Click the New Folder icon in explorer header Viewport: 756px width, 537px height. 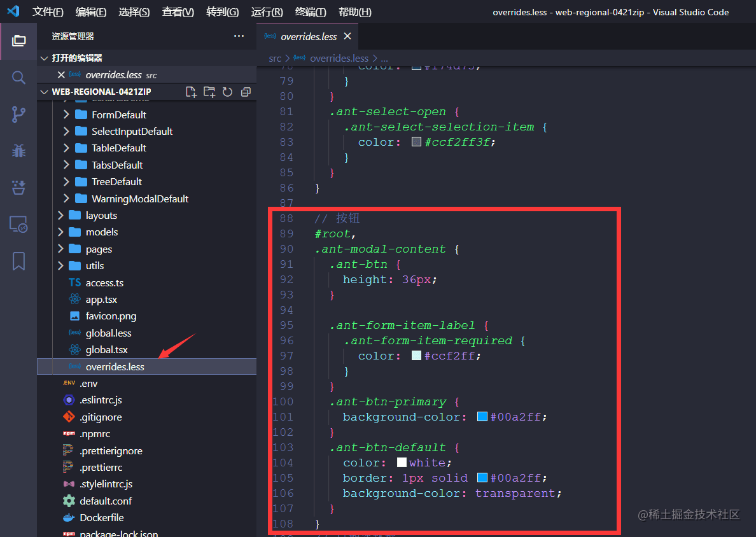209,92
